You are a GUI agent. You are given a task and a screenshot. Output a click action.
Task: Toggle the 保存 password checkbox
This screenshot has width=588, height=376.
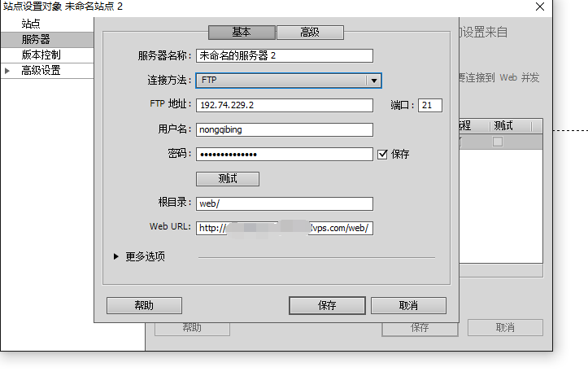[382, 154]
